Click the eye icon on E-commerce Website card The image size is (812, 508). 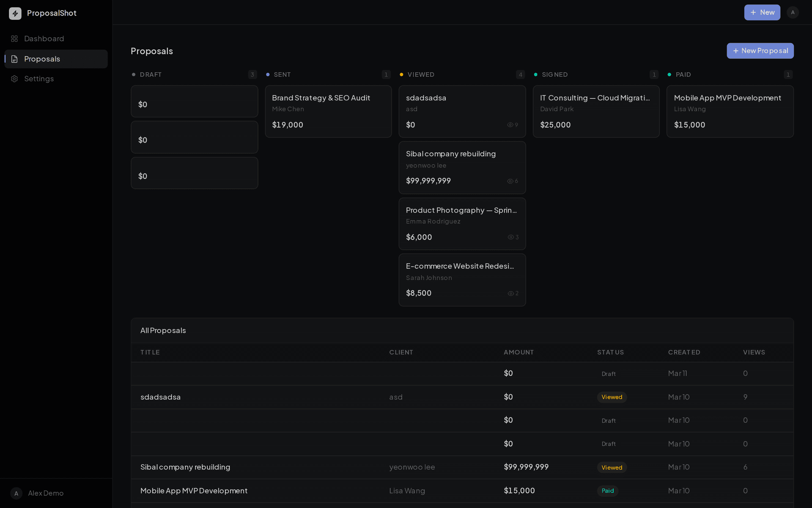pos(510,293)
